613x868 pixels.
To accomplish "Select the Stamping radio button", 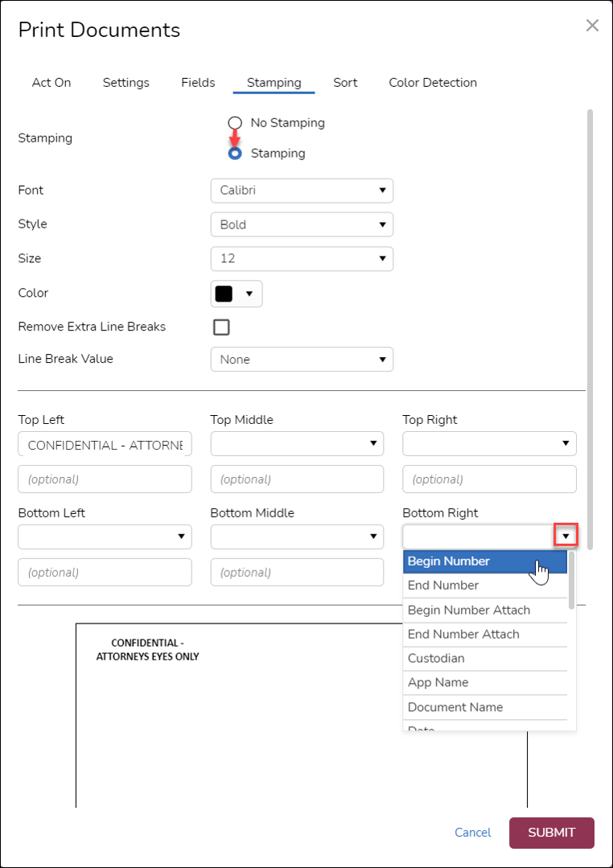I will (x=234, y=153).
